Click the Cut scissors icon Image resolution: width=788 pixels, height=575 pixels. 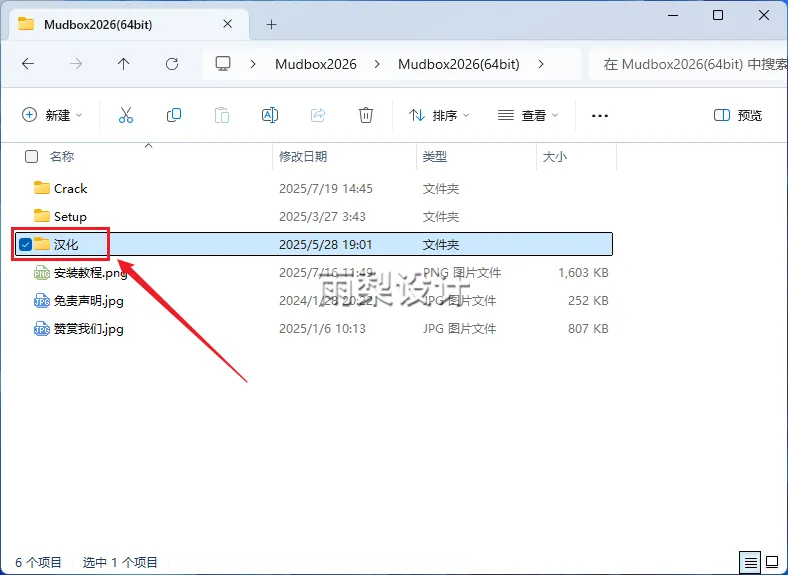[x=126, y=115]
